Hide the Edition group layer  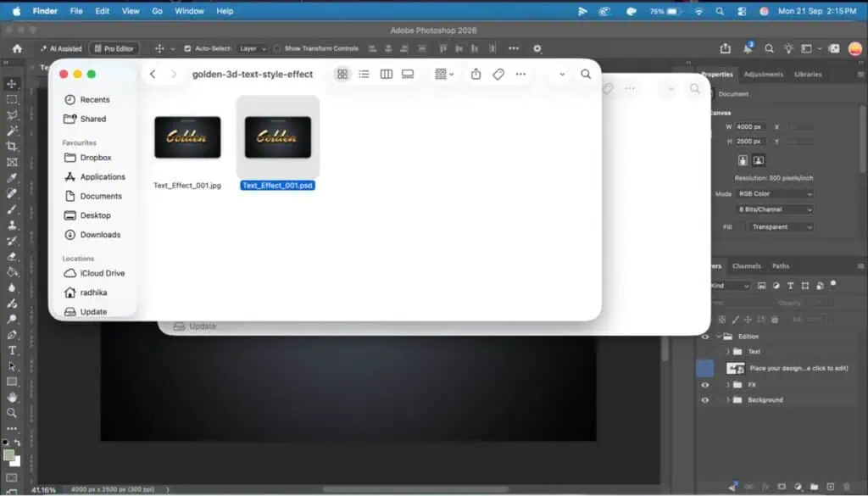(704, 337)
